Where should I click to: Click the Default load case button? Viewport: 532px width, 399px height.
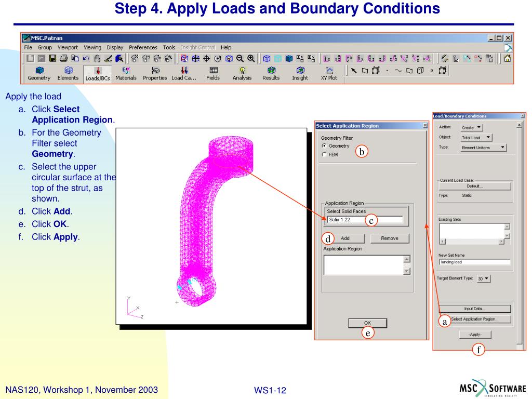[475, 187]
